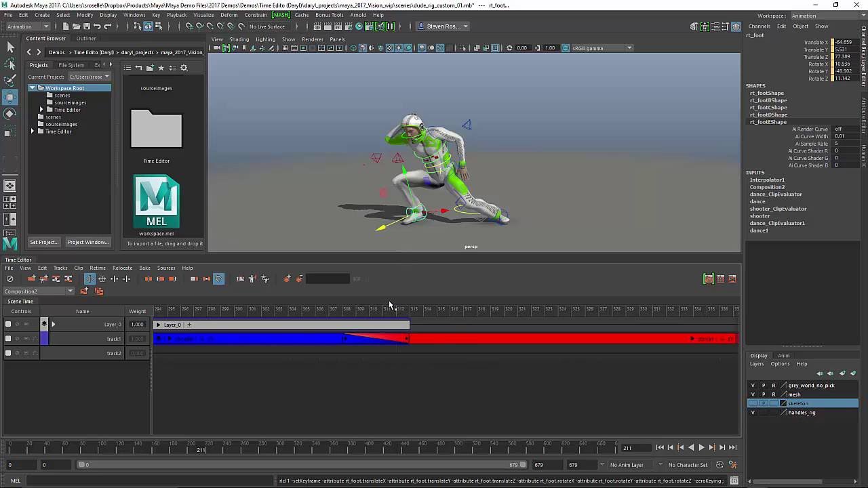Click the range slider bar
This screenshot has height=488, width=868.
click(x=302, y=465)
